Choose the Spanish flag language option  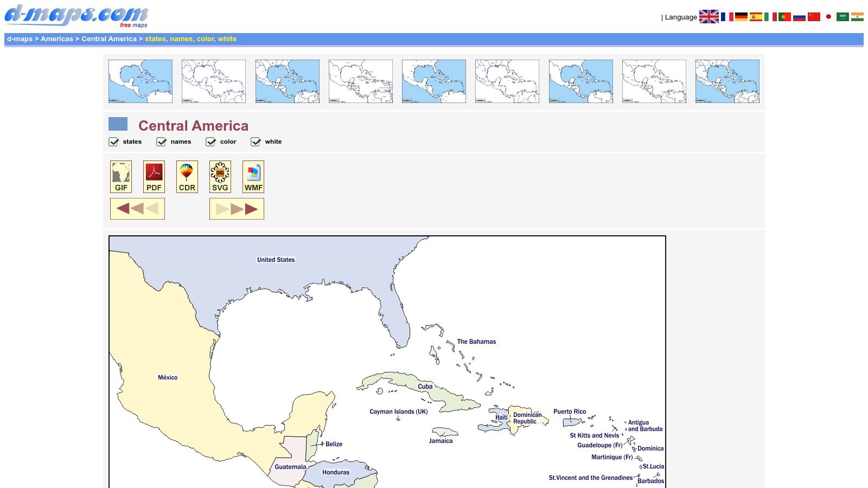pos(755,17)
